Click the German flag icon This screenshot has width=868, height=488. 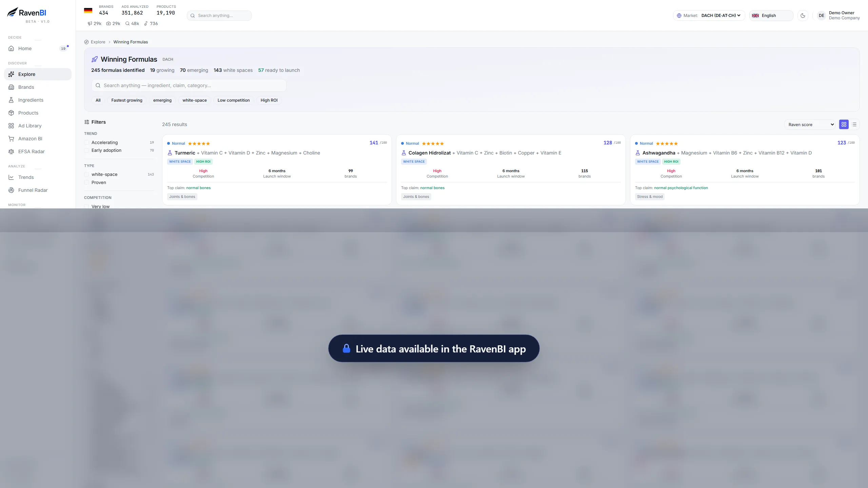point(88,11)
